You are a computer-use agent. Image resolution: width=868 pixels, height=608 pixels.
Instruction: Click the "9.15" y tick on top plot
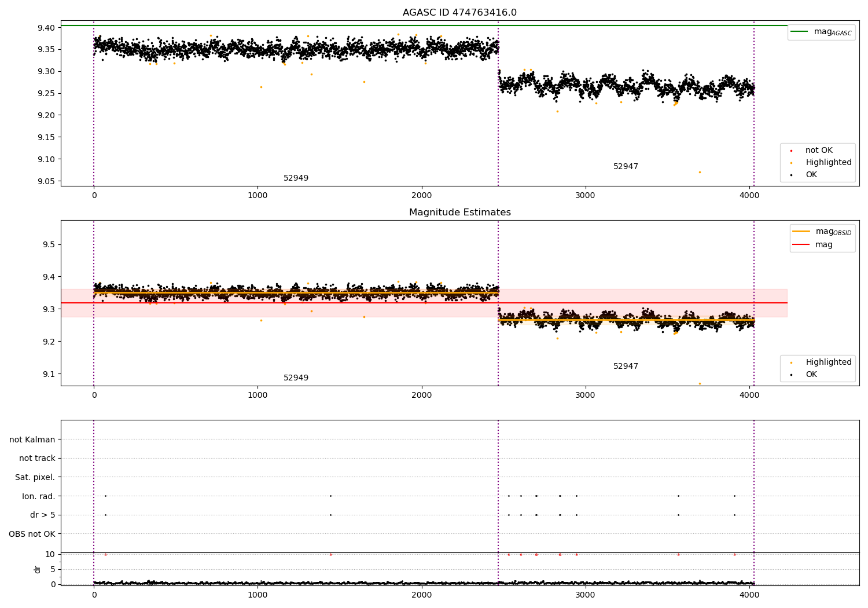[46, 138]
